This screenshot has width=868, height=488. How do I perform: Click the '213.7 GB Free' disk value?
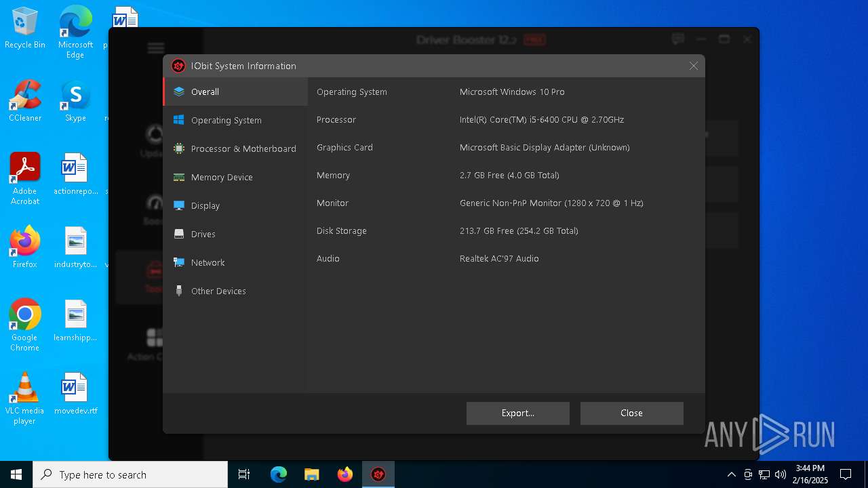(519, 230)
